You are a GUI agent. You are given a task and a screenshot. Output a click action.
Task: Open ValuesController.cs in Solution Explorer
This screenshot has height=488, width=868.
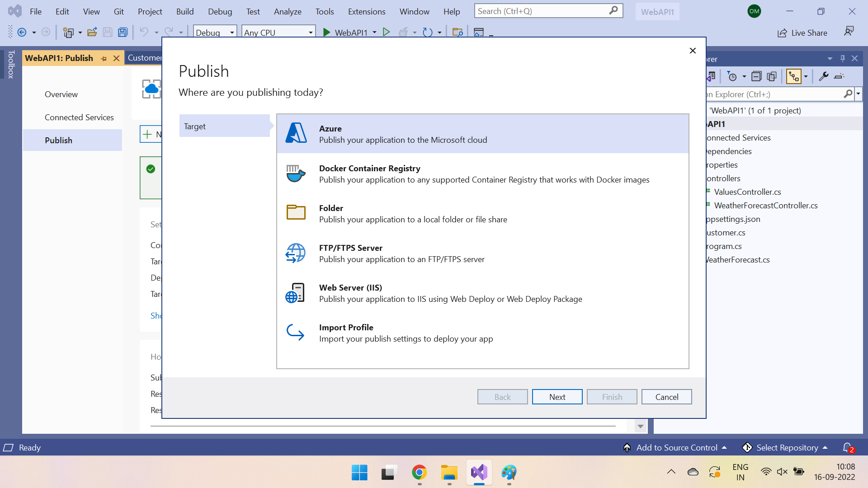[747, 192]
